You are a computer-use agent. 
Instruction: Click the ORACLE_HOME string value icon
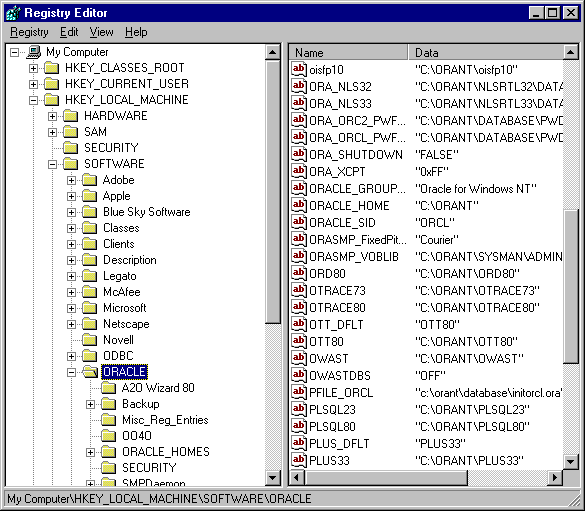coord(299,206)
